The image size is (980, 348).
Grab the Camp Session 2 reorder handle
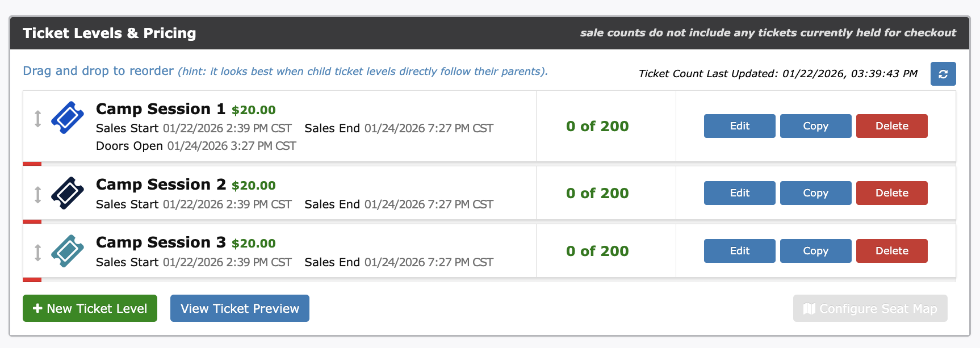tap(38, 194)
